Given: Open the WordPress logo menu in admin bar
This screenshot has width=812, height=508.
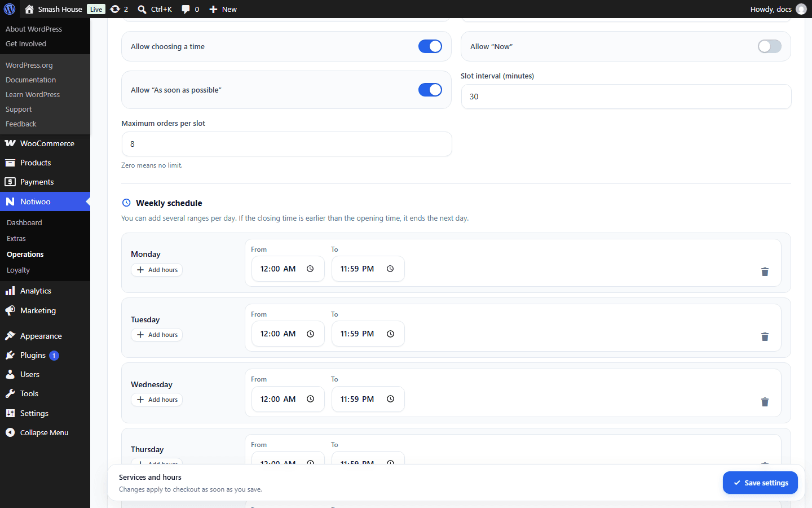Looking at the screenshot, I should (10, 9).
